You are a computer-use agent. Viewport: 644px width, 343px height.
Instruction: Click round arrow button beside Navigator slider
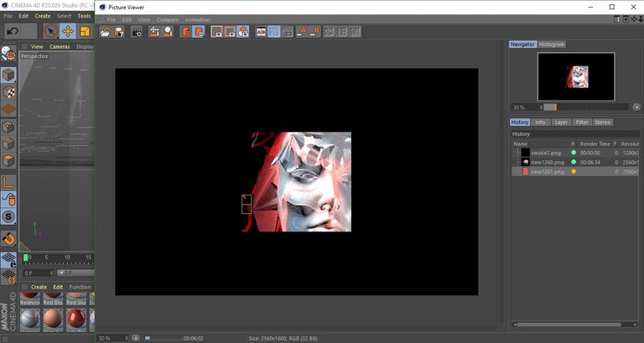[x=636, y=107]
